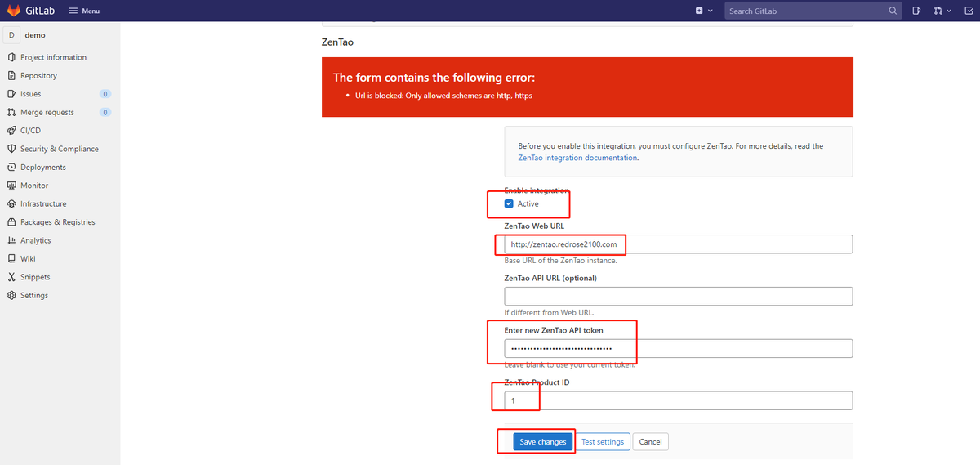The height and width of the screenshot is (465, 980).
Task: Uncheck the Active integration checkbox
Action: pyautogui.click(x=509, y=203)
